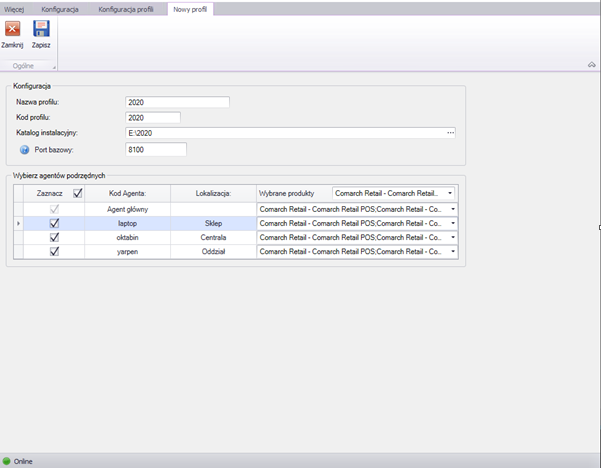Click the Kod profilu input field
The height and width of the screenshot is (468, 601).
coord(153,118)
